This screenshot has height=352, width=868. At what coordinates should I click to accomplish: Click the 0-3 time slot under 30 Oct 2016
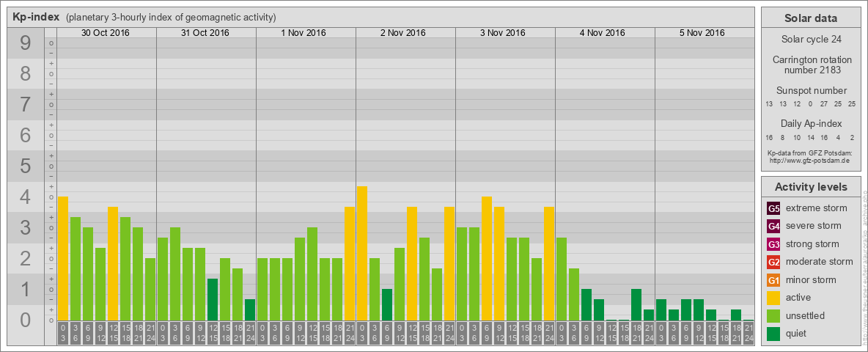pos(63,333)
